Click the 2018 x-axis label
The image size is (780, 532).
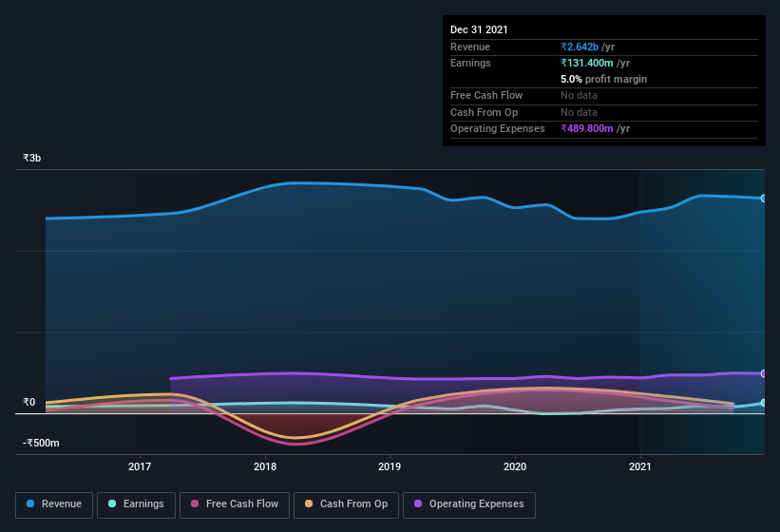coord(265,466)
